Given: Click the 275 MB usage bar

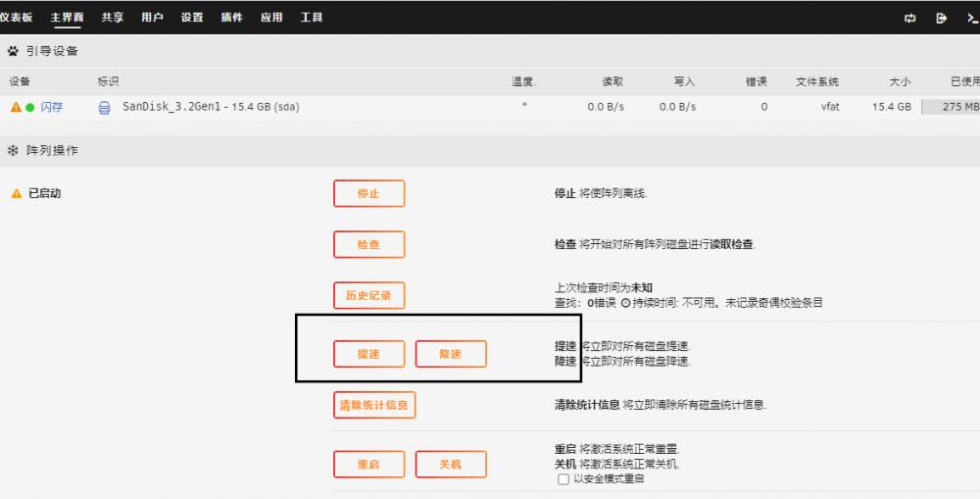Looking at the screenshot, I should tap(951, 107).
